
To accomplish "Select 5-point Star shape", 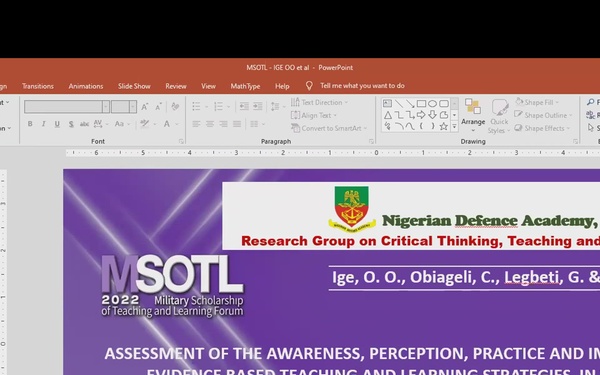I will coord(444,126).
